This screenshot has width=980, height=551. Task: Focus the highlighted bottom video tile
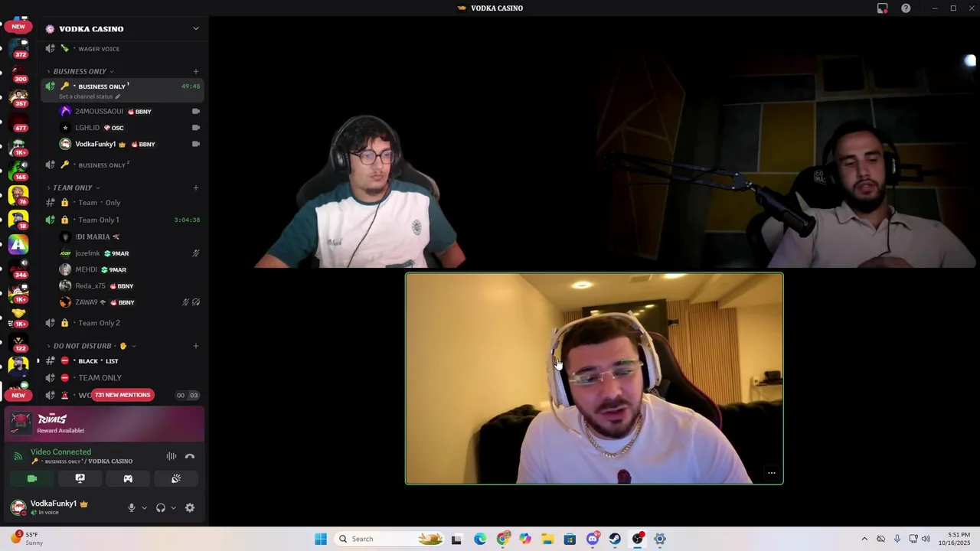(594, 379)
